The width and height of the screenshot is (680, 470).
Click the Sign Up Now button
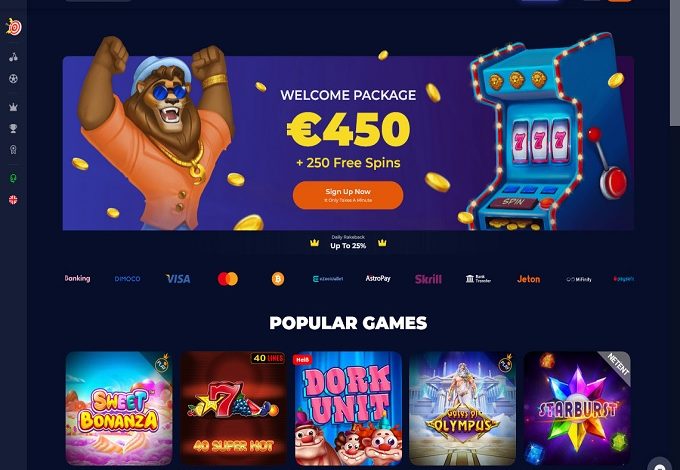tap(348, 195)
